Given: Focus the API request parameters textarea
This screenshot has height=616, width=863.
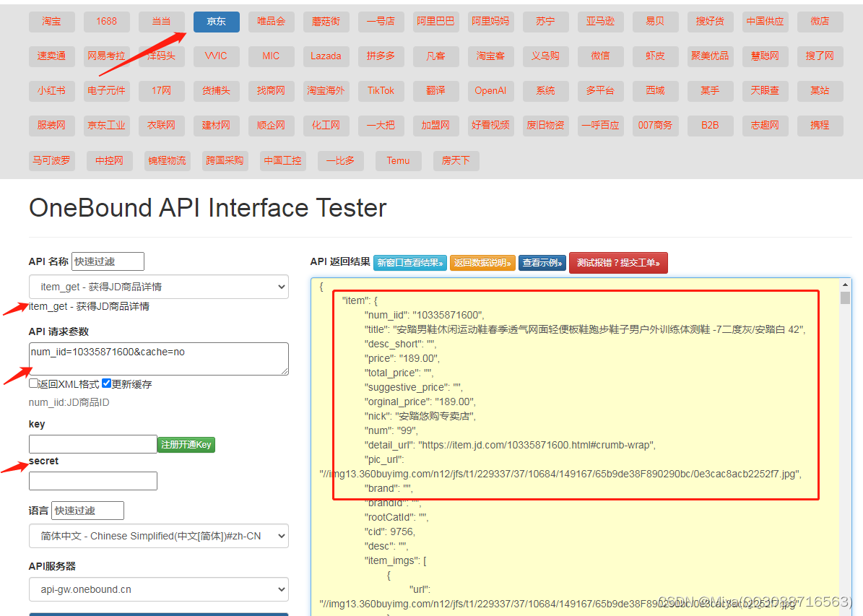Looking at the screenshot, I should pyautogui.click(x=158, y=359).
